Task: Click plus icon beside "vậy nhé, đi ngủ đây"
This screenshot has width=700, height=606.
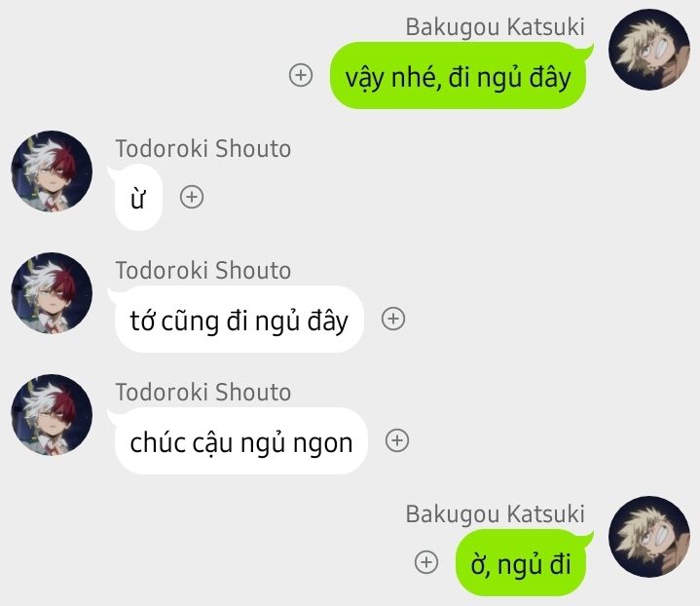Action: click(x=301, y=75)
